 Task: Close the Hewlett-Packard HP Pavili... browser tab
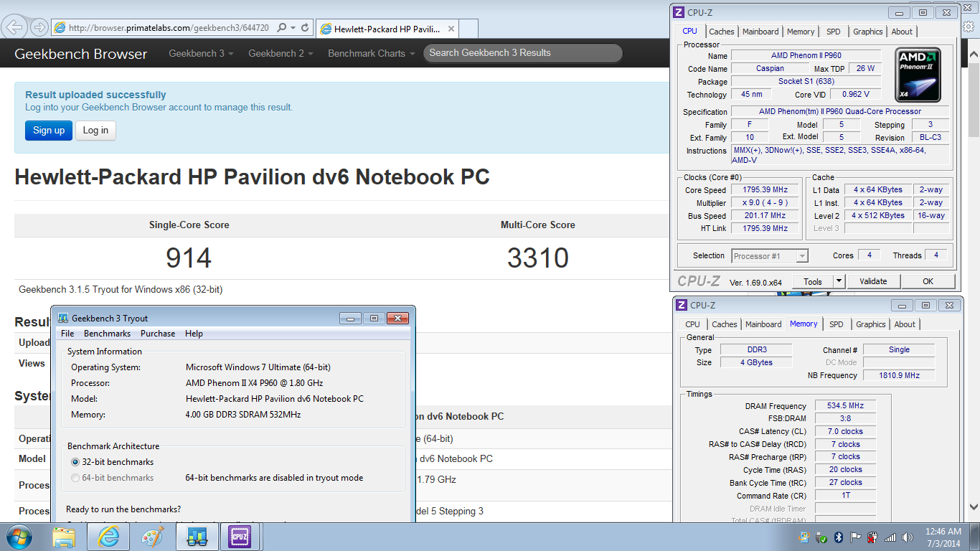tap(451, 29)
